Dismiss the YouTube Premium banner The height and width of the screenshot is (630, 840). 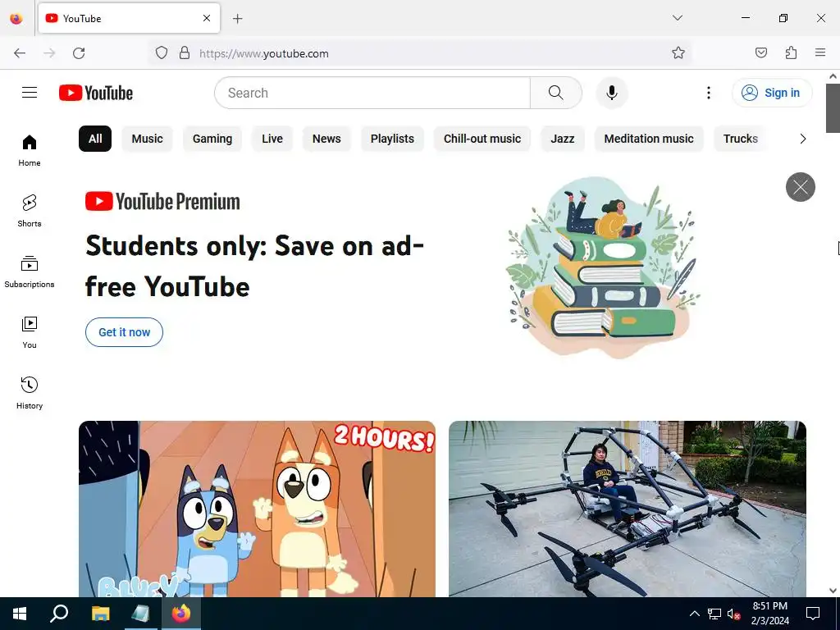[x=801, y=187]
